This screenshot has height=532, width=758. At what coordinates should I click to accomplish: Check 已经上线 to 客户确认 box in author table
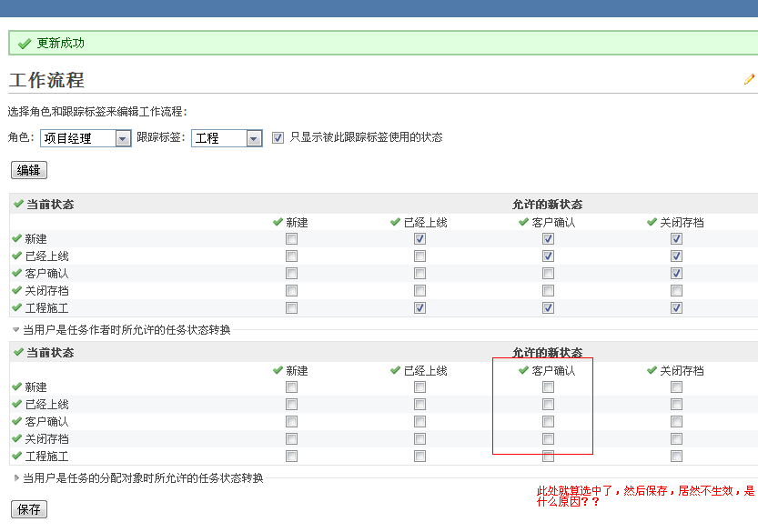(548, 405)
